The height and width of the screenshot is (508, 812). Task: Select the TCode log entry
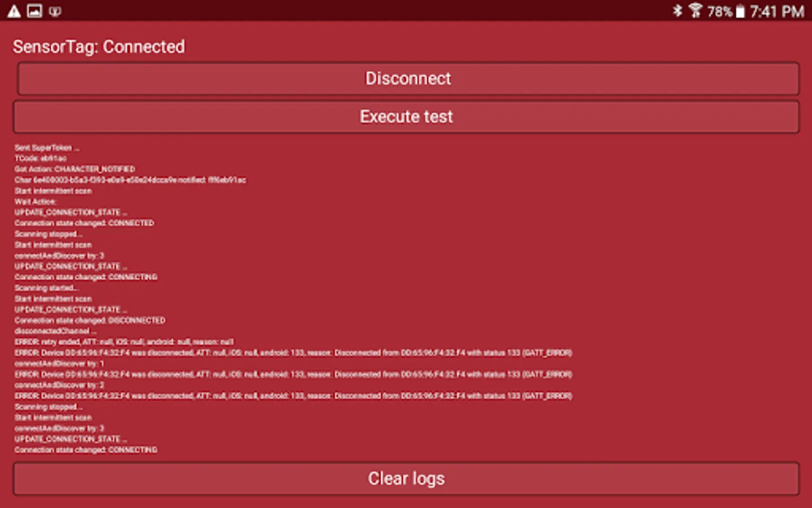point(41,159)
